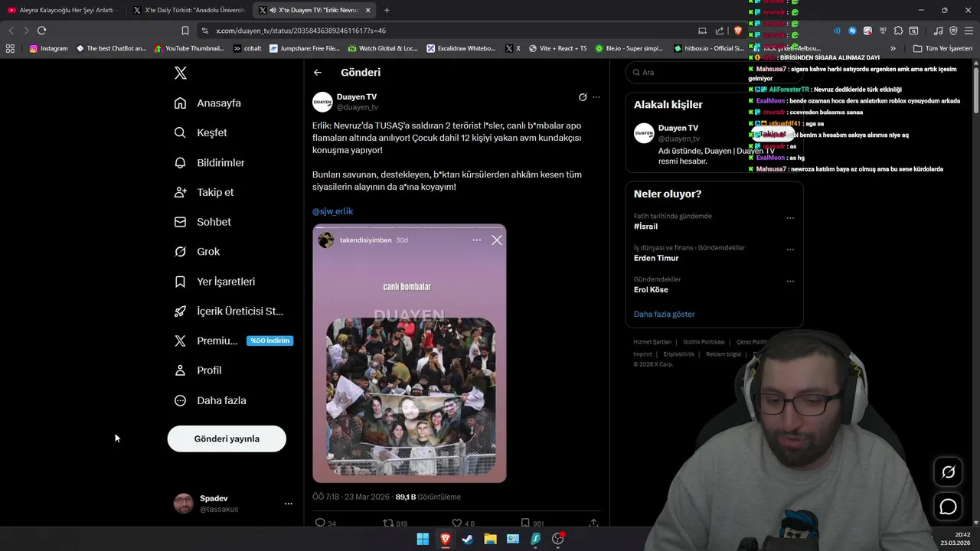Open the Erden Timur trend
The width and height of the screenshot is (980, 551).
pos(656,258)
